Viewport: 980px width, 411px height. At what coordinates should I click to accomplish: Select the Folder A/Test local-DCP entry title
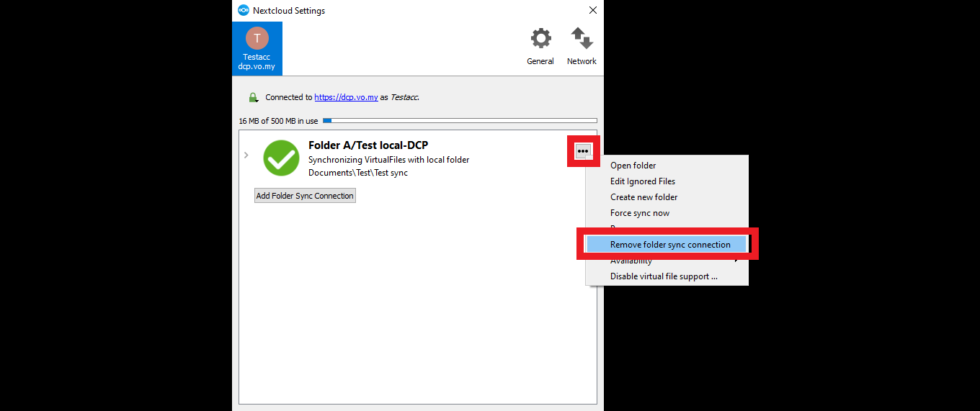coord(367,145)
